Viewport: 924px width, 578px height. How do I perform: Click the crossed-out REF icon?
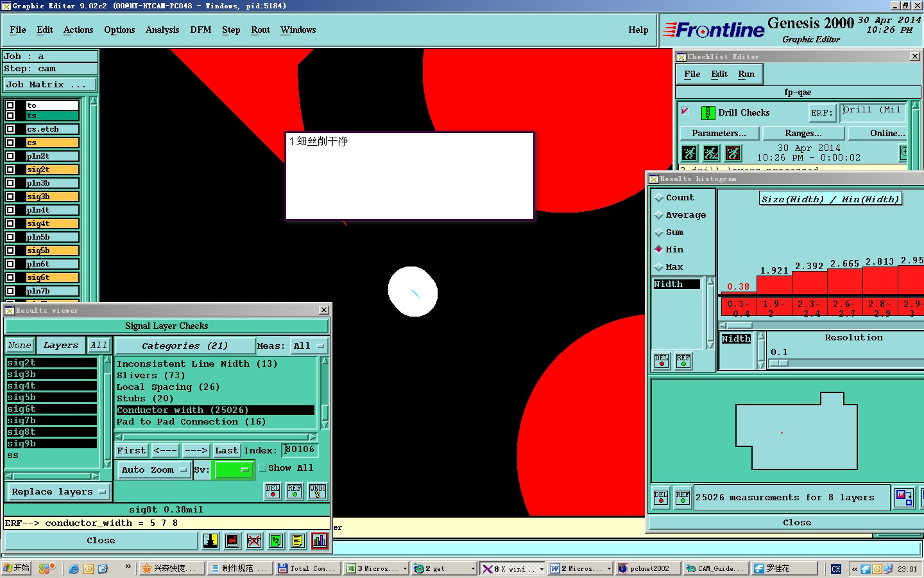point(254,541)
